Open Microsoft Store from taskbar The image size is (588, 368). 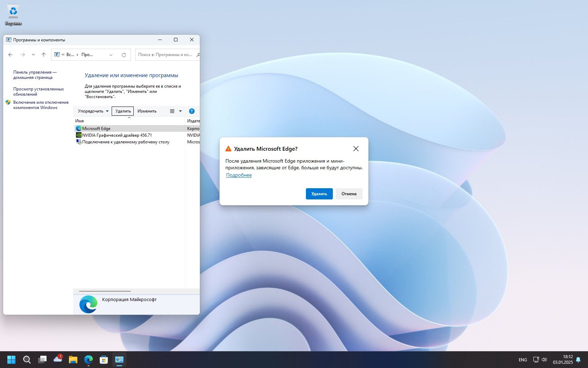(x=104, y=360)
